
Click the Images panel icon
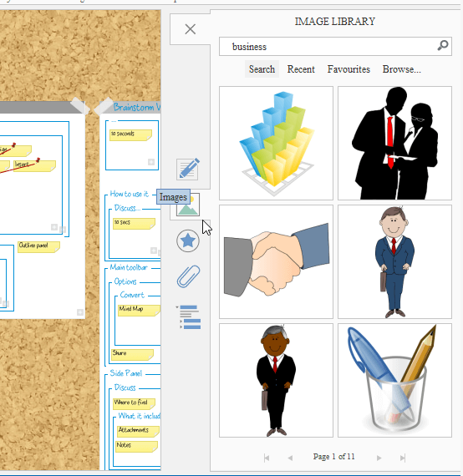188,205
